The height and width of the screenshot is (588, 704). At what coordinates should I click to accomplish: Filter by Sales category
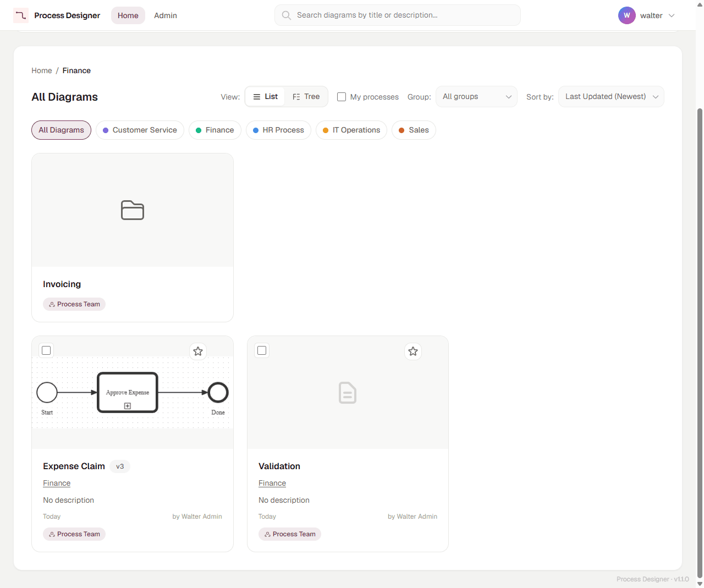point(414,130)
